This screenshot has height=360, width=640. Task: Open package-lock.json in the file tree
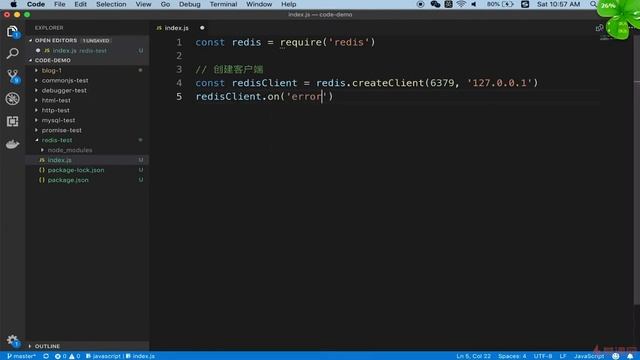coord(76,170)
